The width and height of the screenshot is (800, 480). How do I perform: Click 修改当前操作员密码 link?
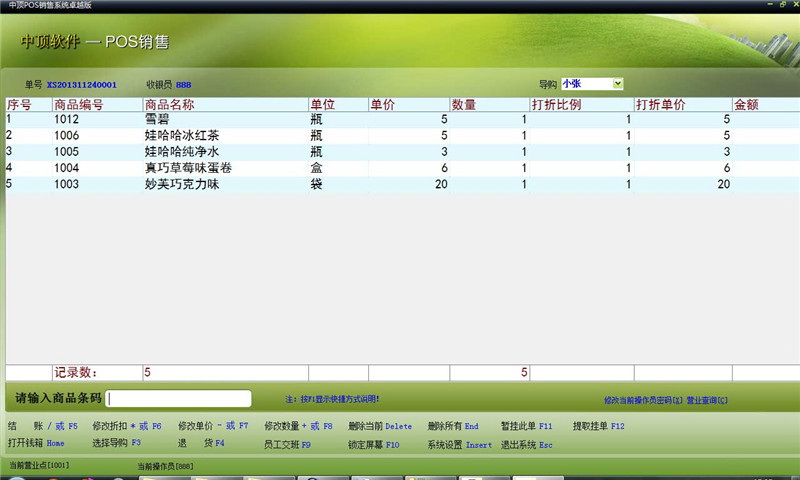(x=643, y=400)
